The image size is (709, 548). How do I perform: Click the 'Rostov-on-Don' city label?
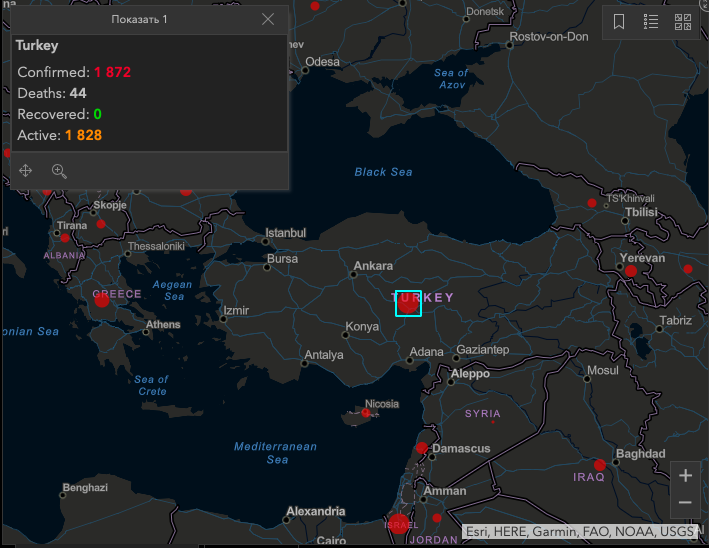549,37
